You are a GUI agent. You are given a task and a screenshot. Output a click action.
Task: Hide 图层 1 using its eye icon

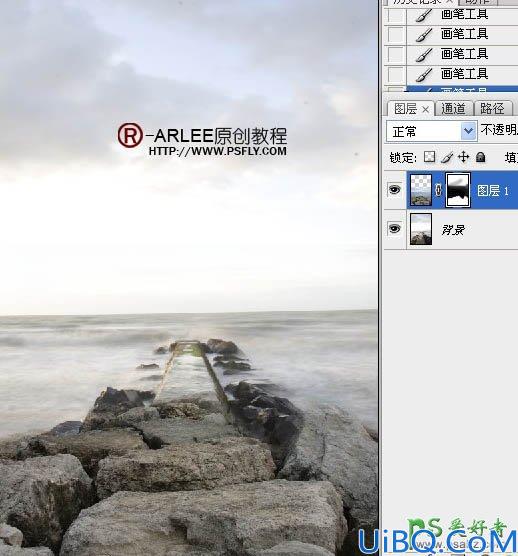[395, 190]
